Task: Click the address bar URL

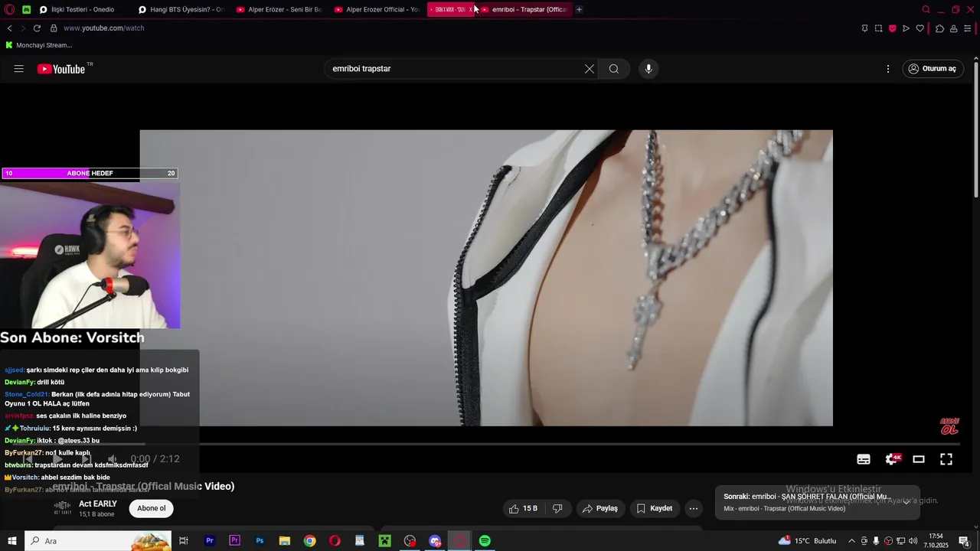Action: 104,28
